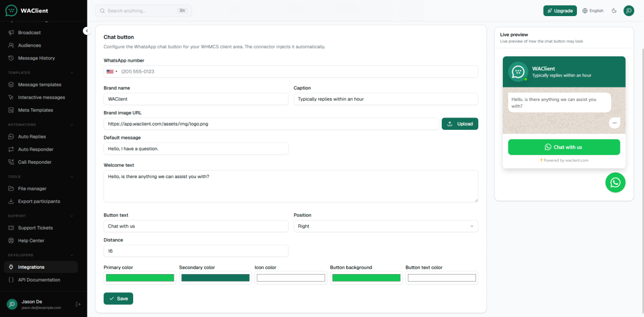This screenshot has width=644, height=317.
Task: Click the "Live preview" heading text
Action: pos(514,34)
